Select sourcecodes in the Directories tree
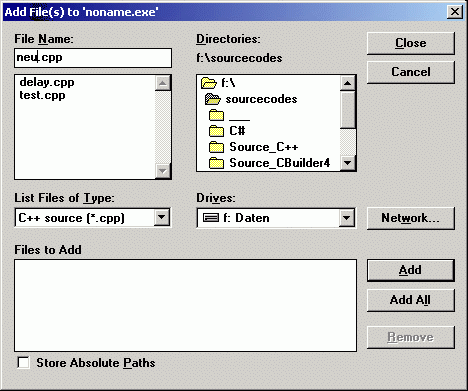This screenshot has height=391, width=468. (261, 99)
